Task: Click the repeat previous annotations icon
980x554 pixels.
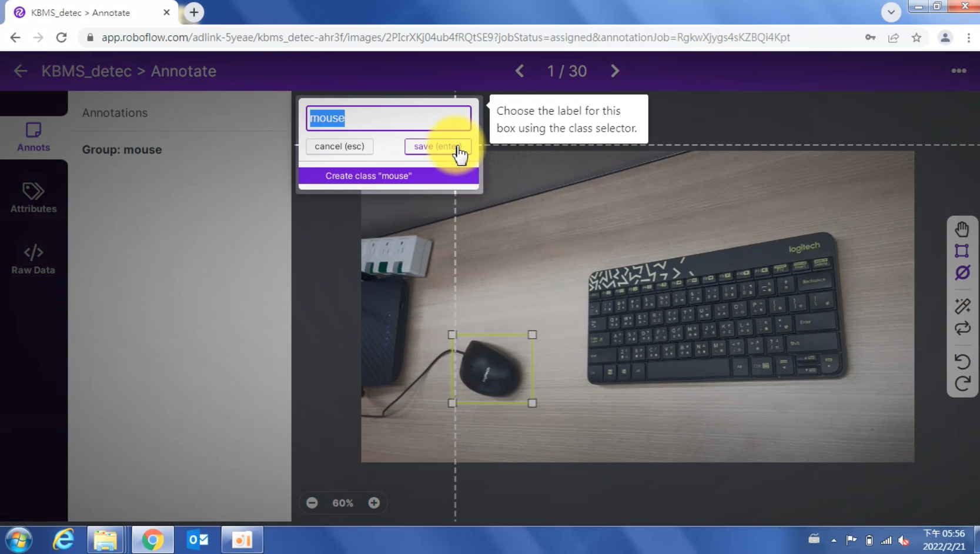Action: click(962, 328)
